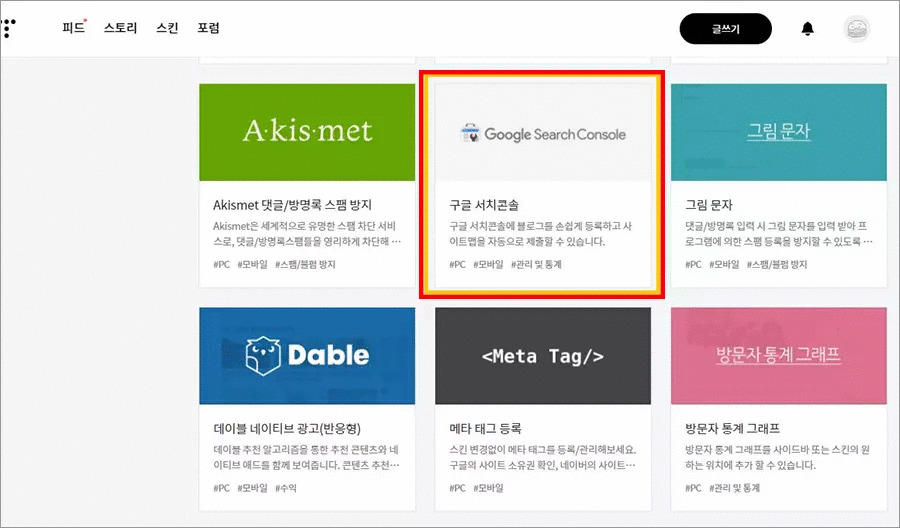Select the Google Search Console banner
The height and width of the screenshot is (528, 900).
(x=543, y=132)
